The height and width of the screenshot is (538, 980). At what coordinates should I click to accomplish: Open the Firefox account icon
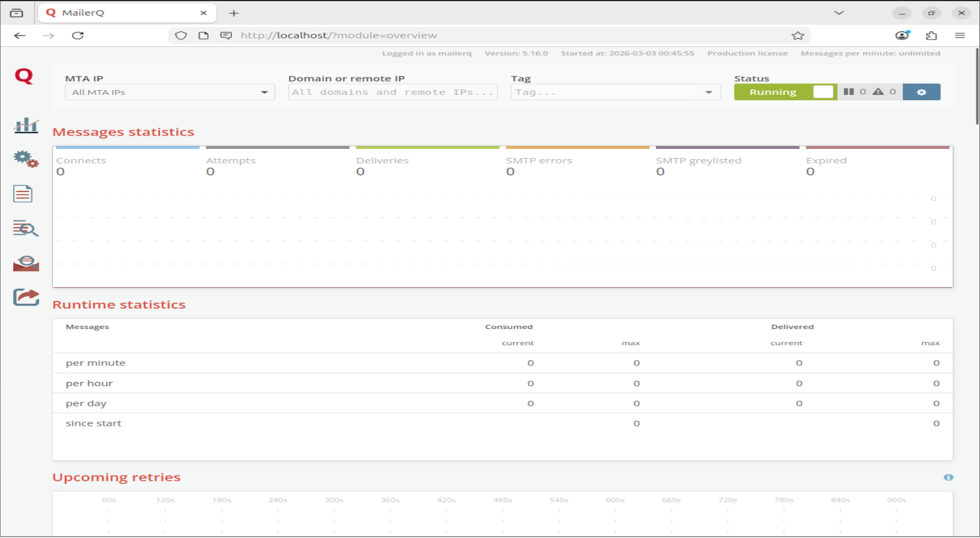902,35
